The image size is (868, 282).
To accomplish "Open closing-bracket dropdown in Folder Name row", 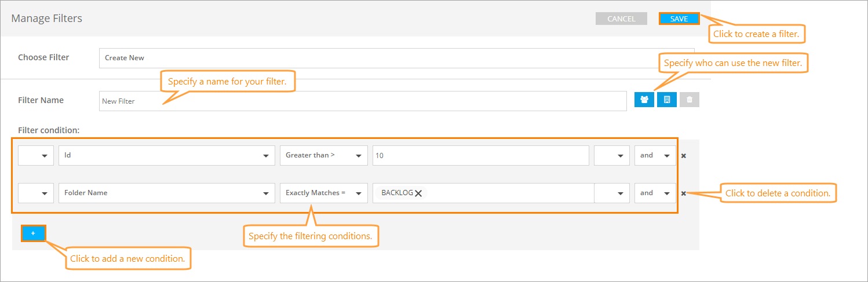I will point(612,193).
